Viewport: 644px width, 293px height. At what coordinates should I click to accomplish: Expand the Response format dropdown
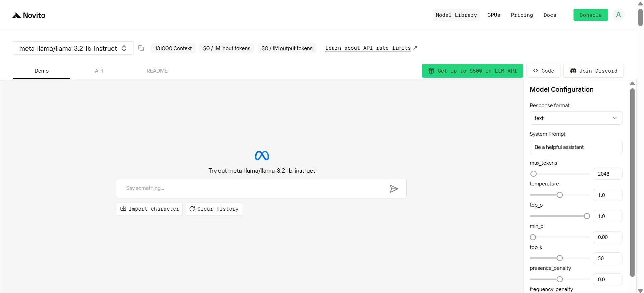[x=576, y=118]
